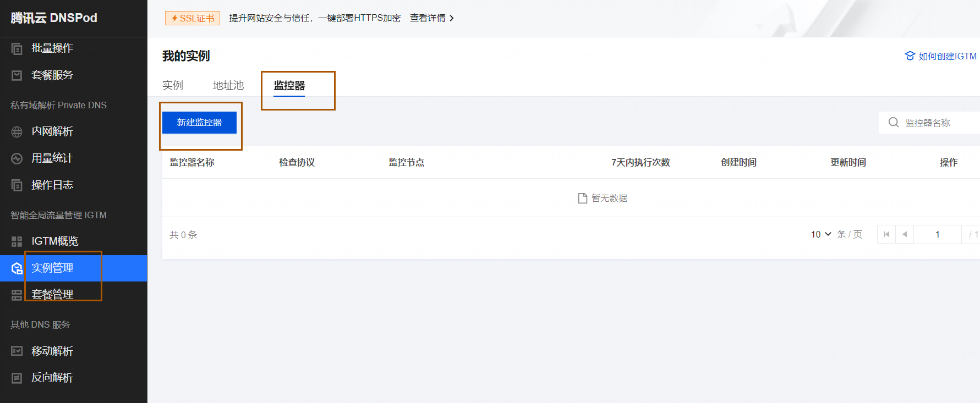Click 智能全局流量管理 IGTM section label

(x=59, y=215)
